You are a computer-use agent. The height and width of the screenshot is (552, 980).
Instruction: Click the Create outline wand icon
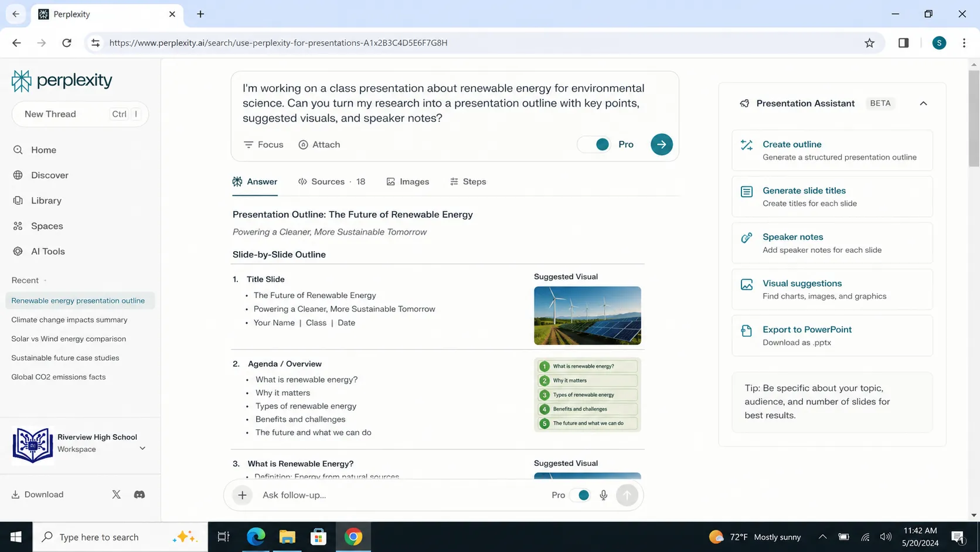coord(746,145)
